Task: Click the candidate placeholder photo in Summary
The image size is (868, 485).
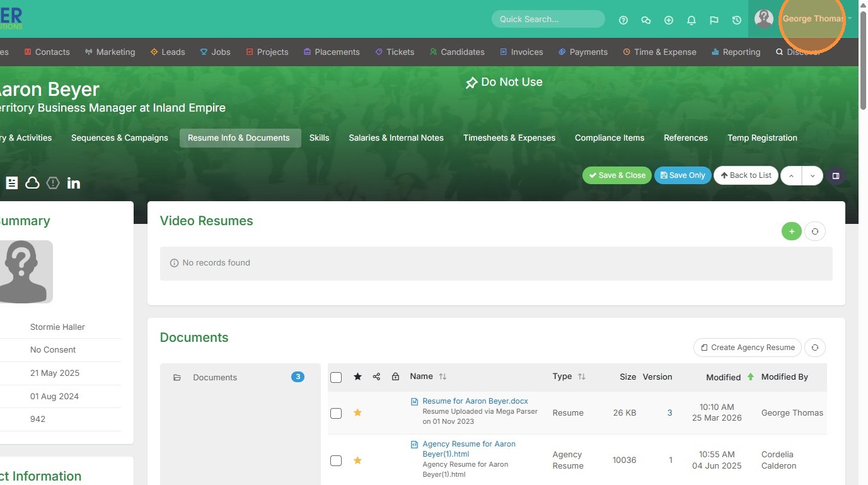Action: coord(26,272)
